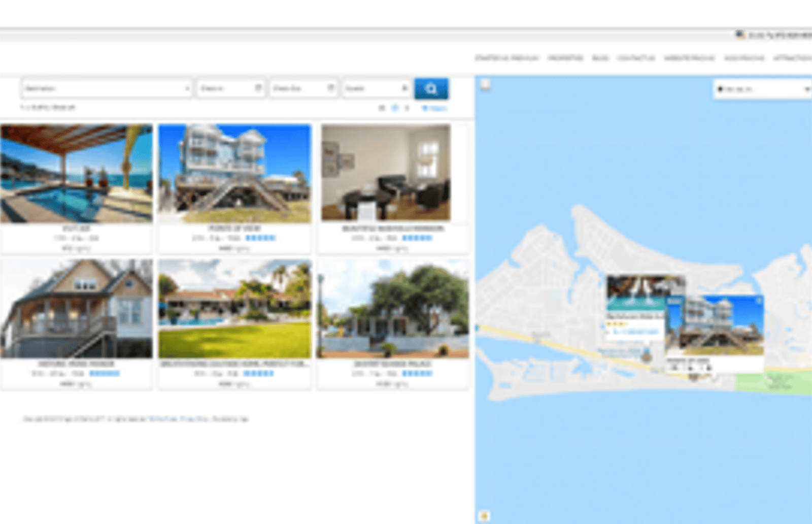The height and width of the screenshot is (524, 812).
Task: Click the flag icon in the top bar
Action: 740,35
